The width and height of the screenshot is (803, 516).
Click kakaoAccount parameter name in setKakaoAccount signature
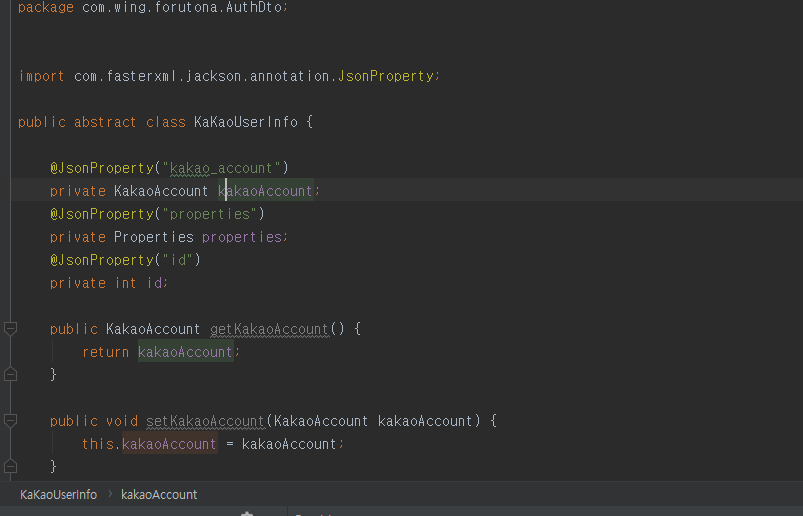[x=425, y=421]
